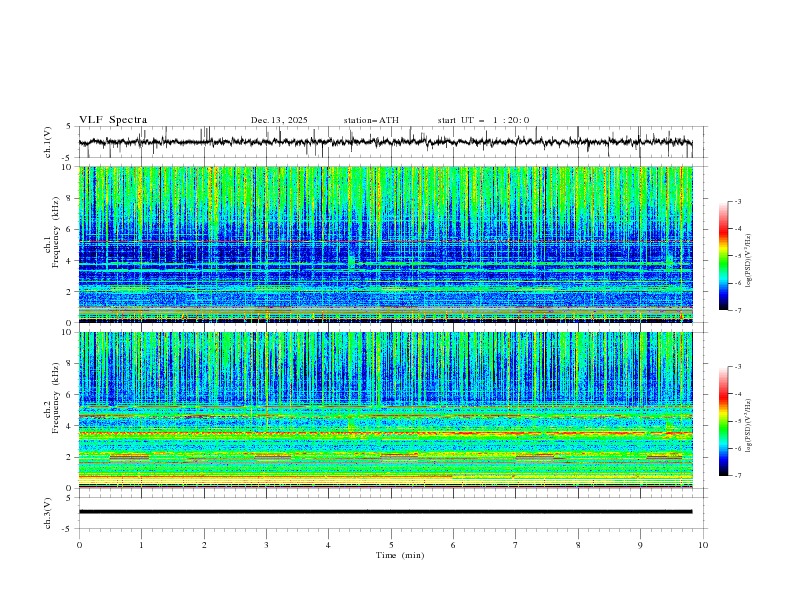The width and height of the screenshot is (792, 612).
Task: Click the "Time (min)" axis label
Action: (400, 555)
